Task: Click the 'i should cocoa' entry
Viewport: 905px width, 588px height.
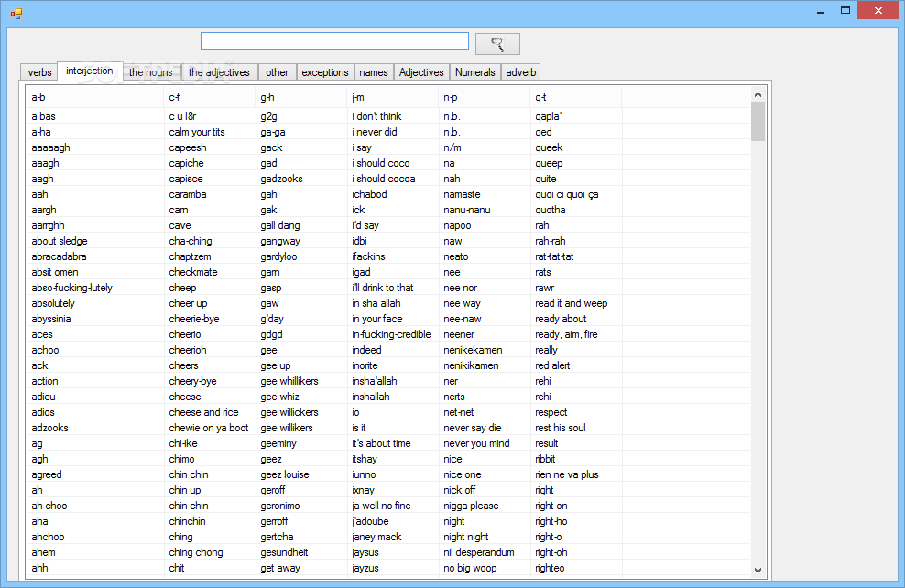Action: coord(383,179)
